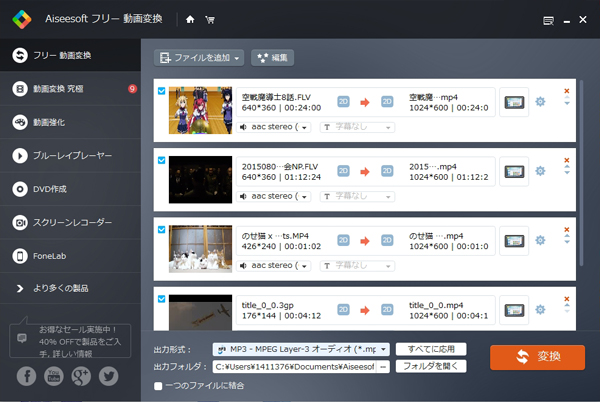The image size is (600, 402).
Task: Remove のせ猫 MP4 file with red X
Action: pyautogui.click(x=567, y=229)
